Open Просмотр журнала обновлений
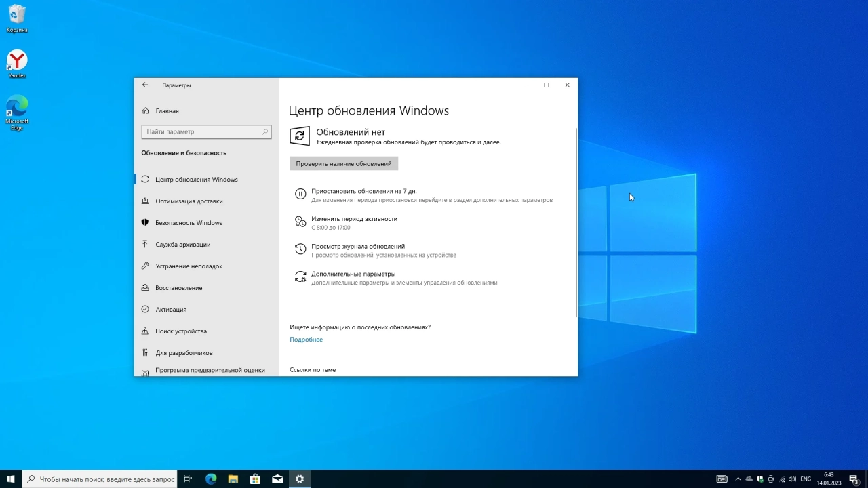This screenshot has width=868, height=488. pyautogui.click(x=358, y=247)
